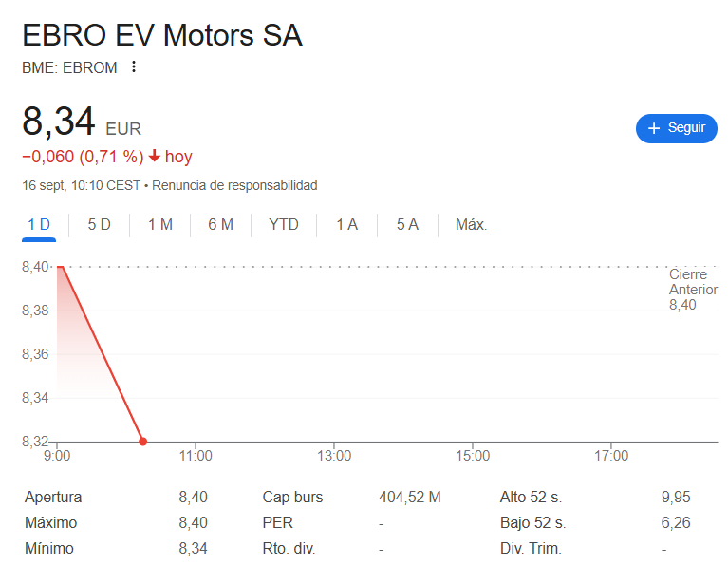The image size is (728, 584).
Task: Click the plus icon on Seguir button
Action: click(653, 128)
